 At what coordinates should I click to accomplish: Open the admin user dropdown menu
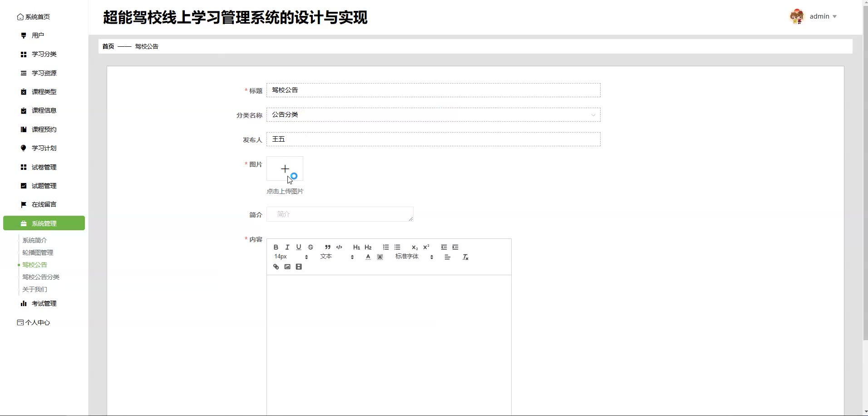(823, 16)
